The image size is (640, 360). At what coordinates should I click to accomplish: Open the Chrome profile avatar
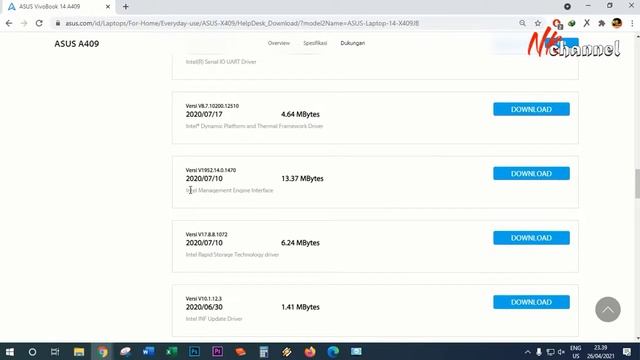coord(617,23)
